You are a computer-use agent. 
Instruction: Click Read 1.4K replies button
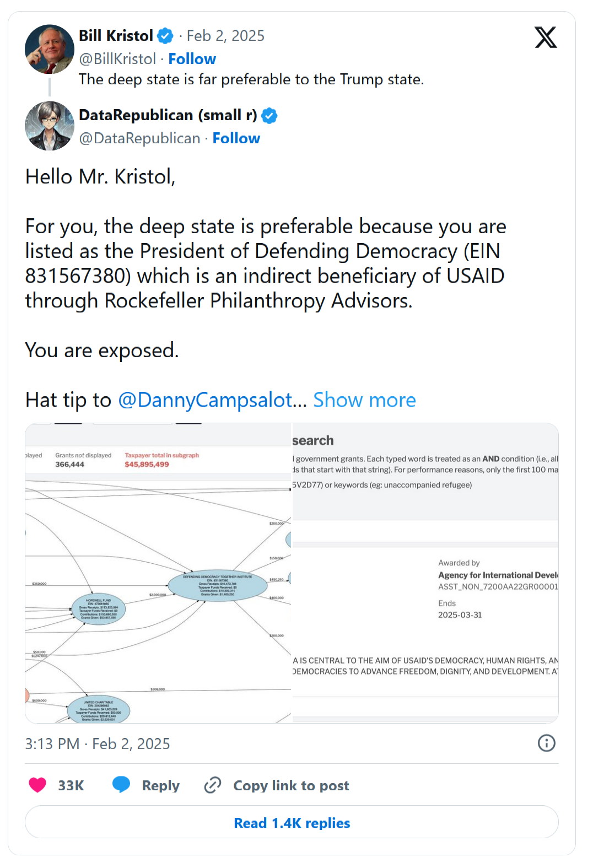point(292,822)
